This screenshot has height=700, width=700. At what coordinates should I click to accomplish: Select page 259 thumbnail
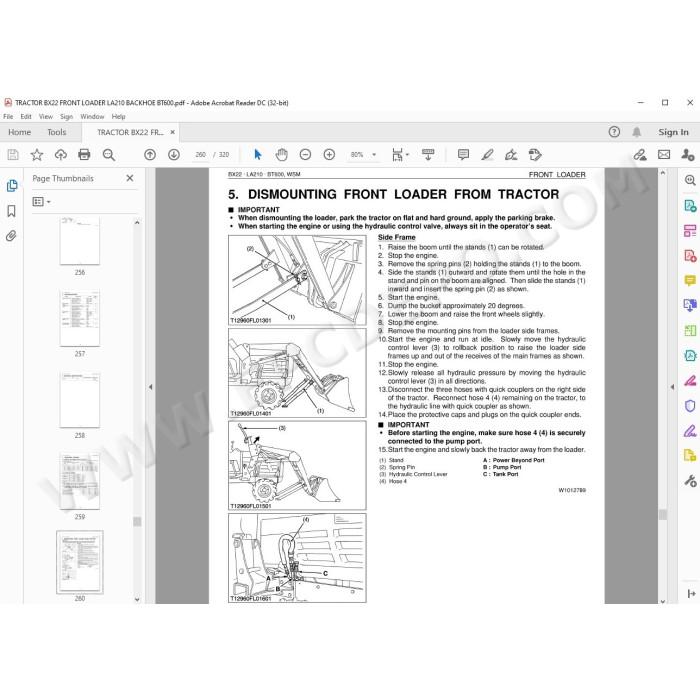coord(80,481)
